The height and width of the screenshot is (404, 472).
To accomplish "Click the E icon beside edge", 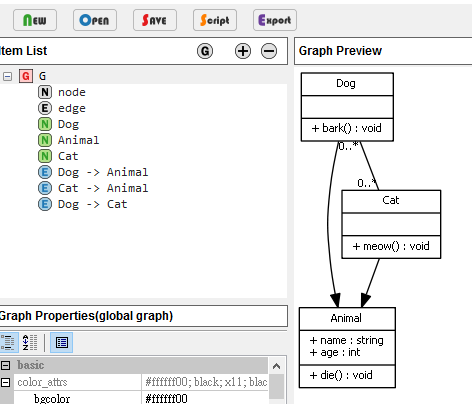I will point(45,108).
